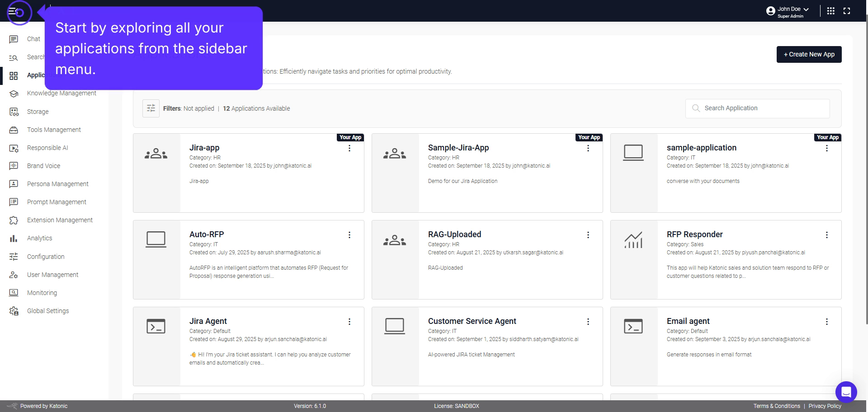
Task: Open the chat support bubble
Action: click(x=846, y=392)
